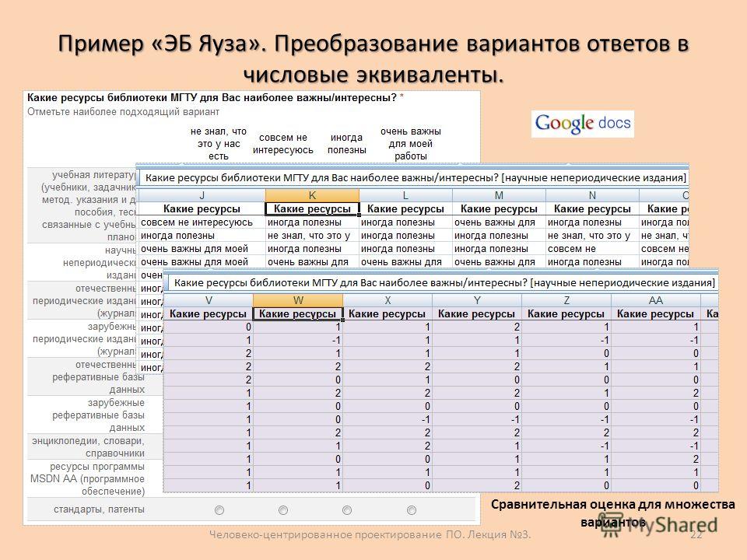Screen dimensions: 747x560
Task: Select column X header
Action: [388, 300]
